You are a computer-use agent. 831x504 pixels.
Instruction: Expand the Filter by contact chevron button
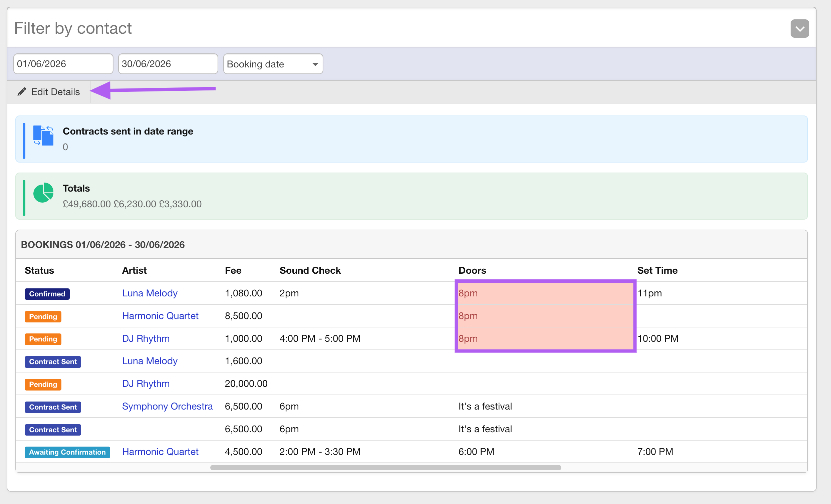(799, 29)
